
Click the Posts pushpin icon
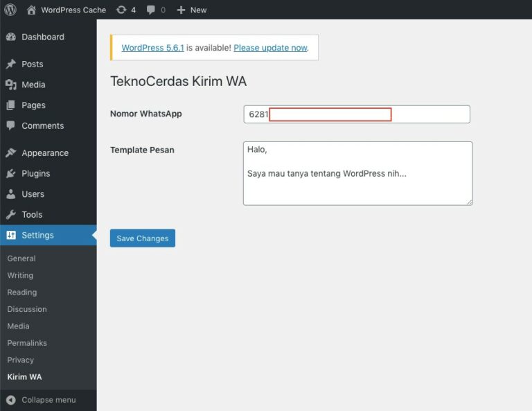11,64
